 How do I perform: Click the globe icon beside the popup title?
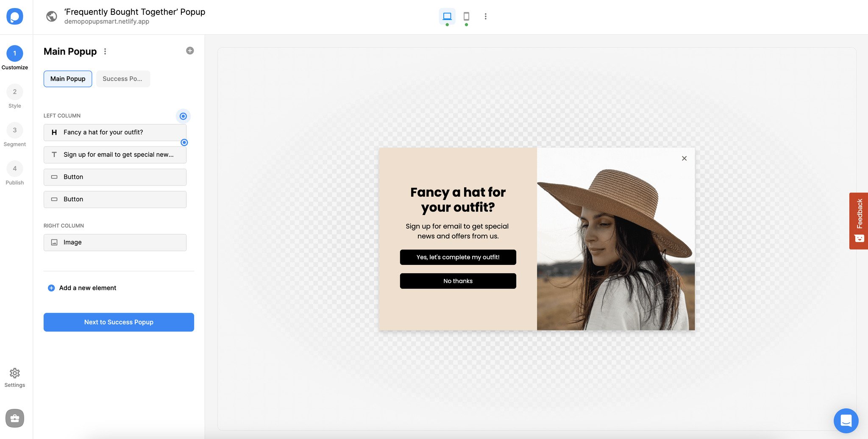(x=51, y=16)
